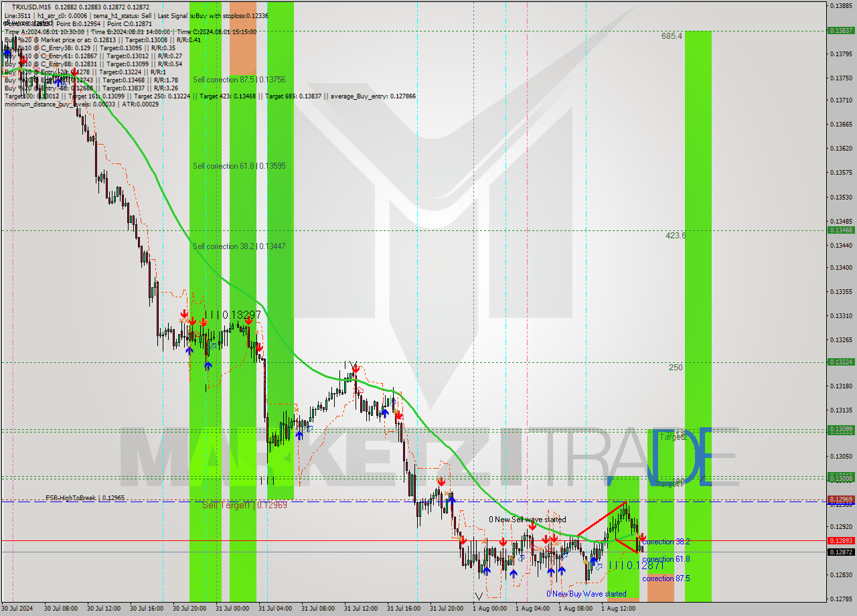
Task: Select the blue 'correction 38.2' label
Action: point(666,542)
